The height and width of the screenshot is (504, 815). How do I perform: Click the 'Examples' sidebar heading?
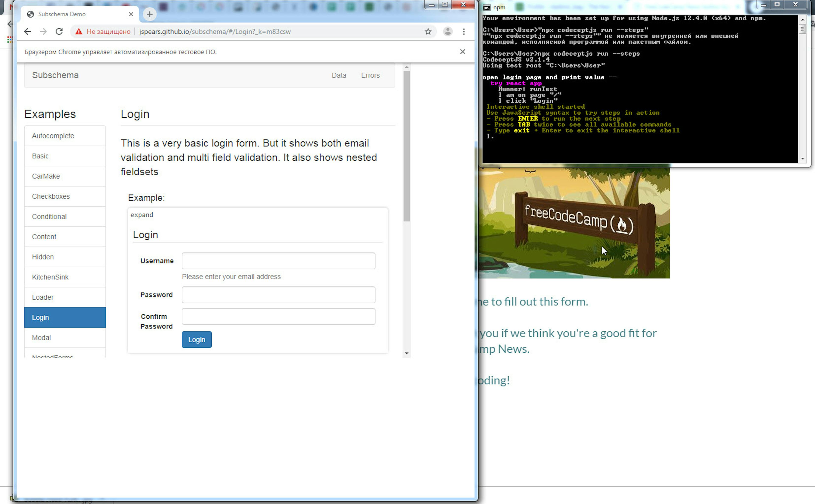click(x=50, y=114)
